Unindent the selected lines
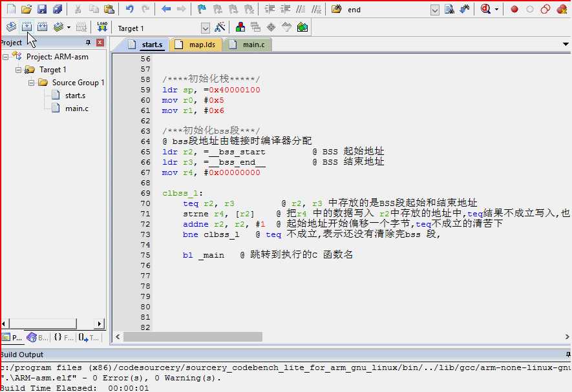The width and height of the screenshot is (572, 392). coord(285,9)
